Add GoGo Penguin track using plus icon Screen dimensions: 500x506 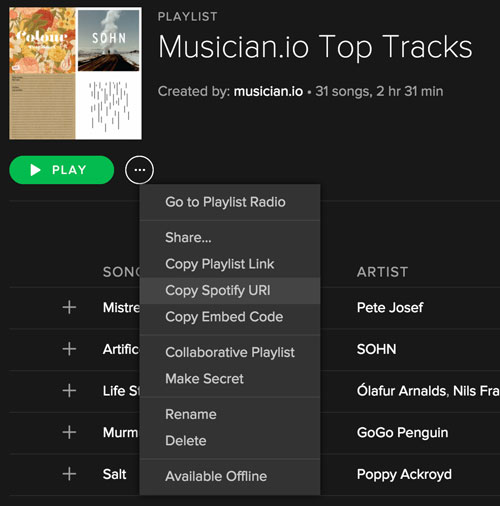[x=69, y=432]
